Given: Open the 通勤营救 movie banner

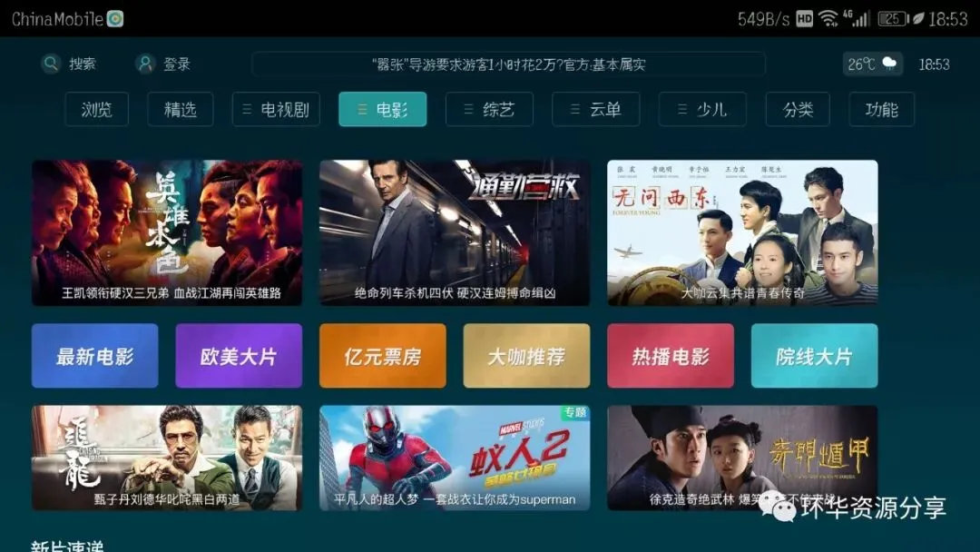Looking at the screenshot, I should pyautogui.click(x=455, y=232).
